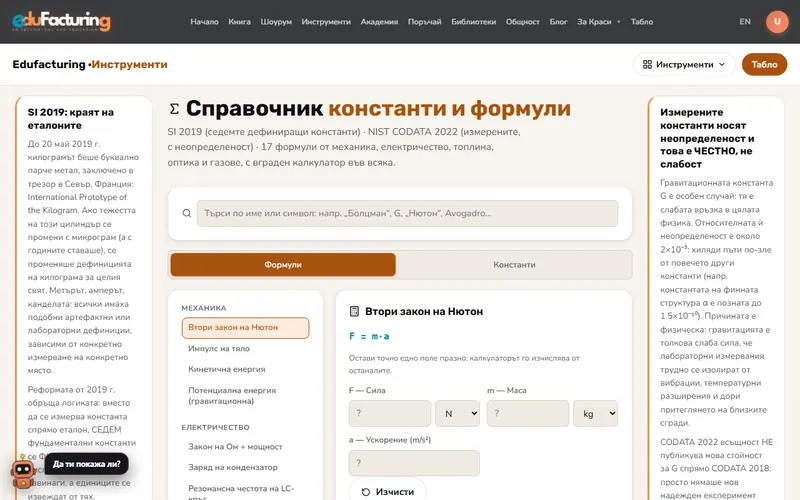Screen dimensions: 800x500
Task: Expand the За Краси menu
Action: [x=598, y=21]
